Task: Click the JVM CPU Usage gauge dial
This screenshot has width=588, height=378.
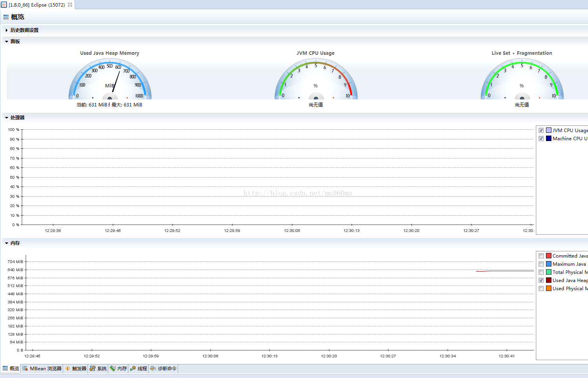Action: tap(316, 79)
